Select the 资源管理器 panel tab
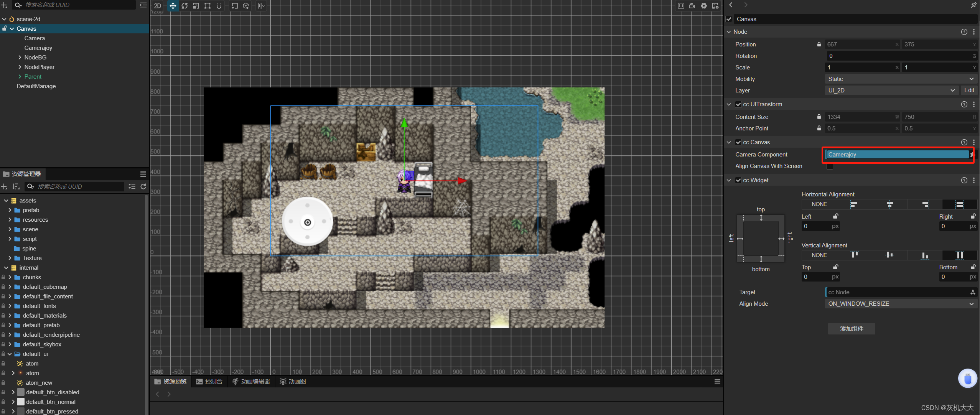This screenshot has width=980, height=415. [x=23, y=174]
